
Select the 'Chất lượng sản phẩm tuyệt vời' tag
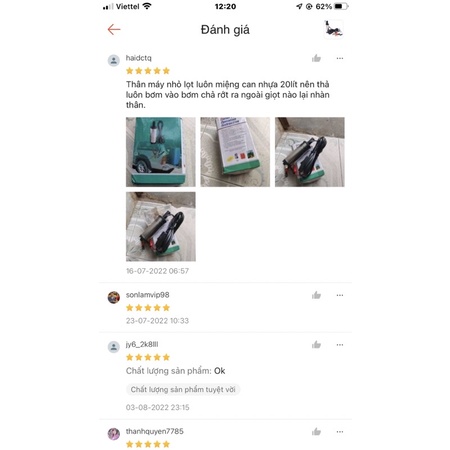(x=183, y=389)
